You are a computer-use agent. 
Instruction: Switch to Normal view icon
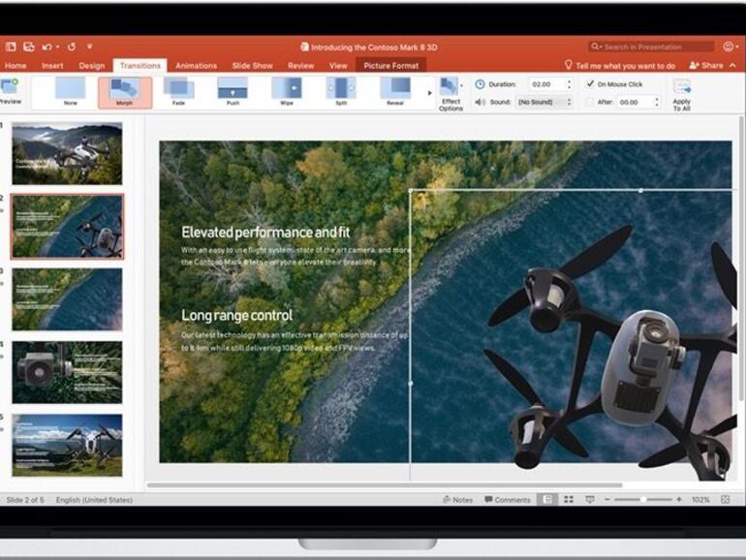[547, 499]
